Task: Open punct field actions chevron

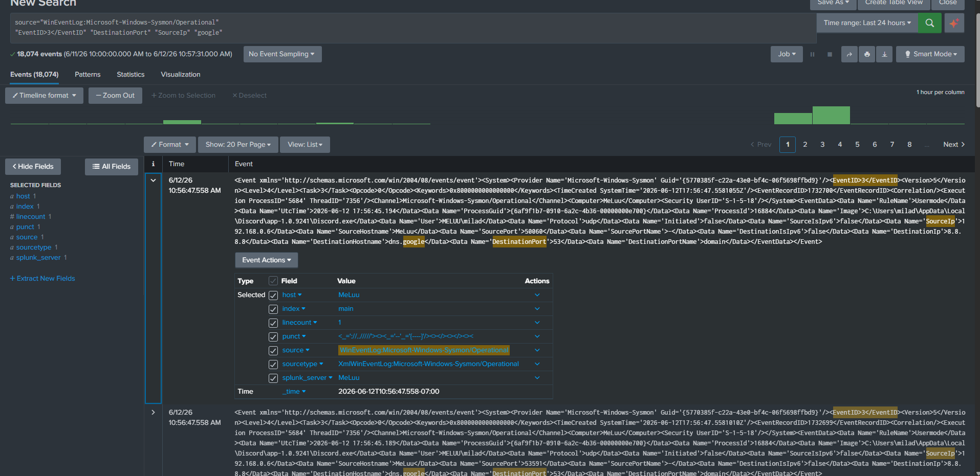Action: [537, 336]
